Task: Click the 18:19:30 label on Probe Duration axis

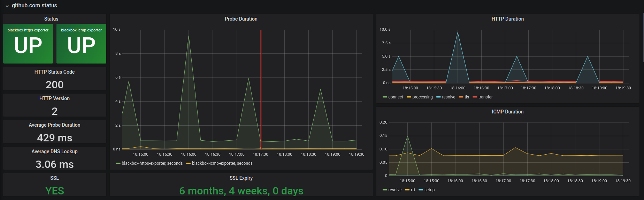Action: click(356, 154)
